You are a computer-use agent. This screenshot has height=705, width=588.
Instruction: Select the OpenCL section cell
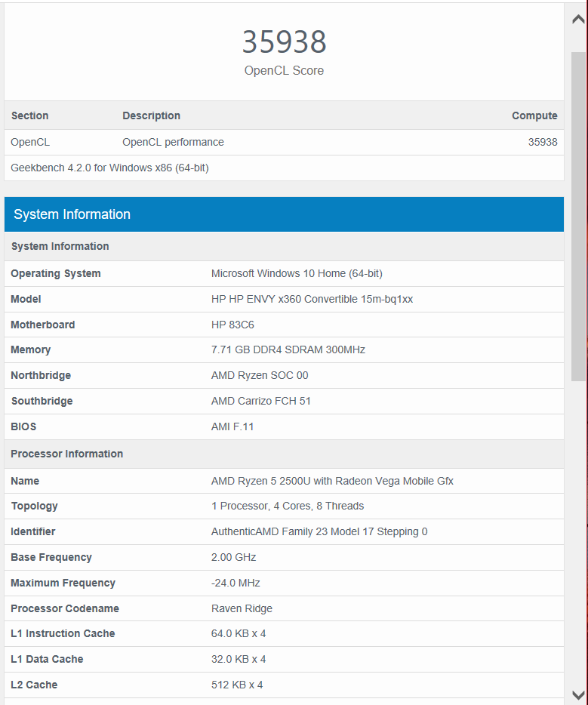pos(30,142)
